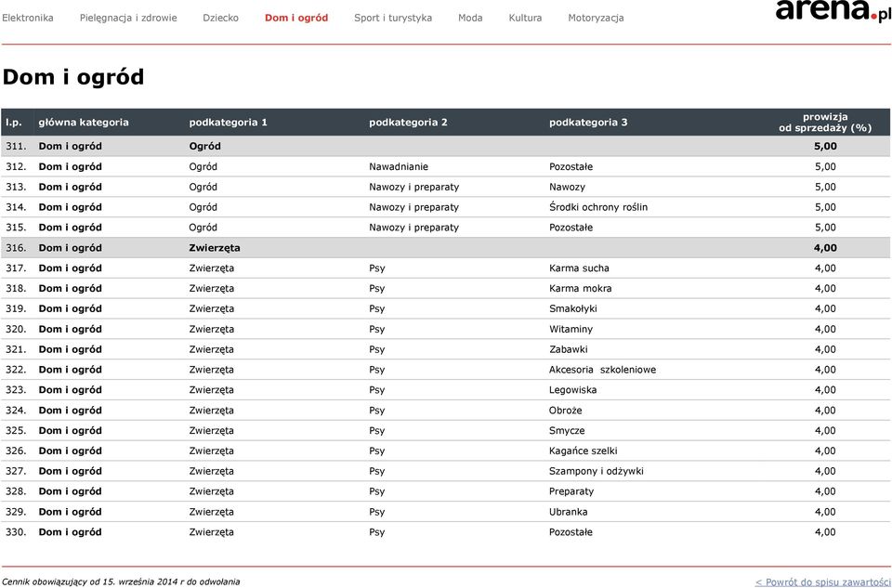Screen dimensions: 892x588
Task: Click Akcesoria szkoleniowe in row 322
Action: (x=602, y=370)
